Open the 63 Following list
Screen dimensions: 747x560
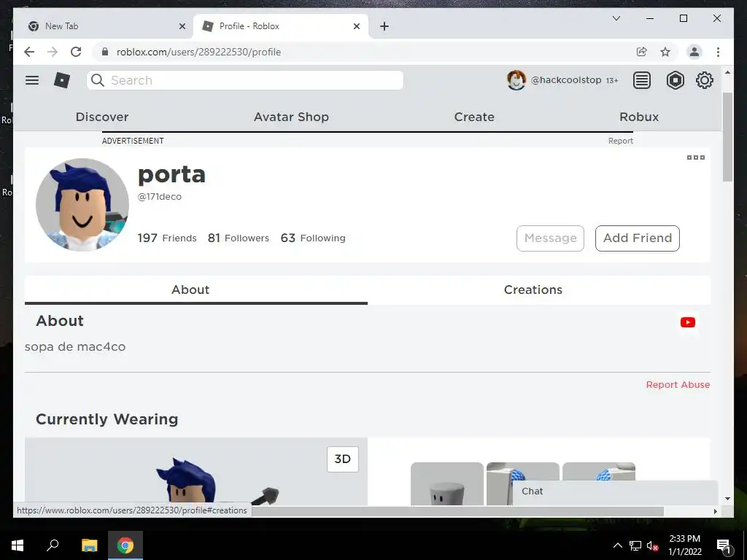(313, 238)
